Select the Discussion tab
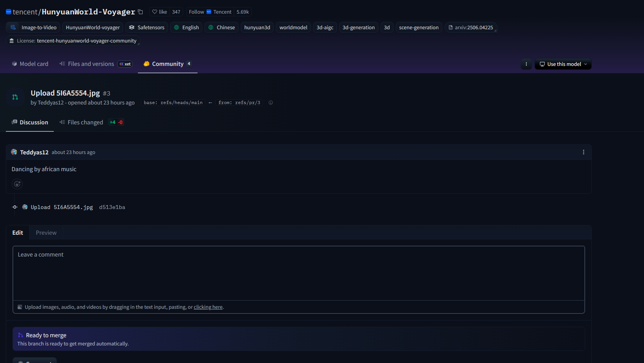 (30, 122)
